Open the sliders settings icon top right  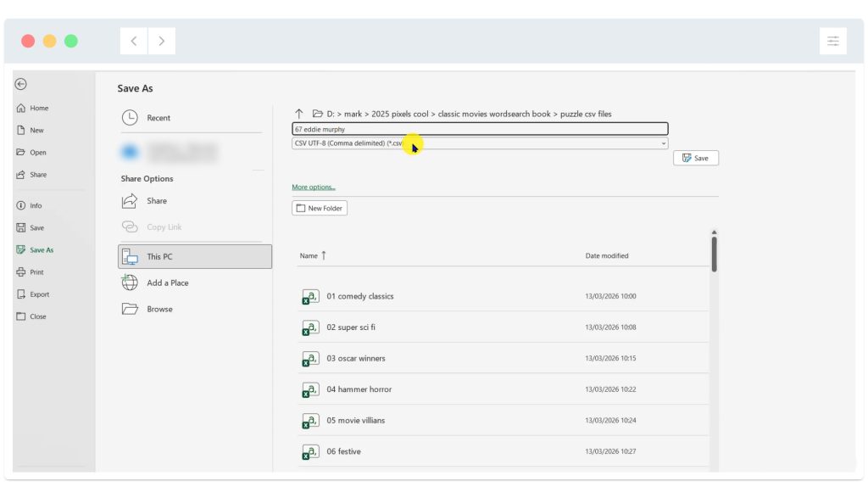pos(832,41)
